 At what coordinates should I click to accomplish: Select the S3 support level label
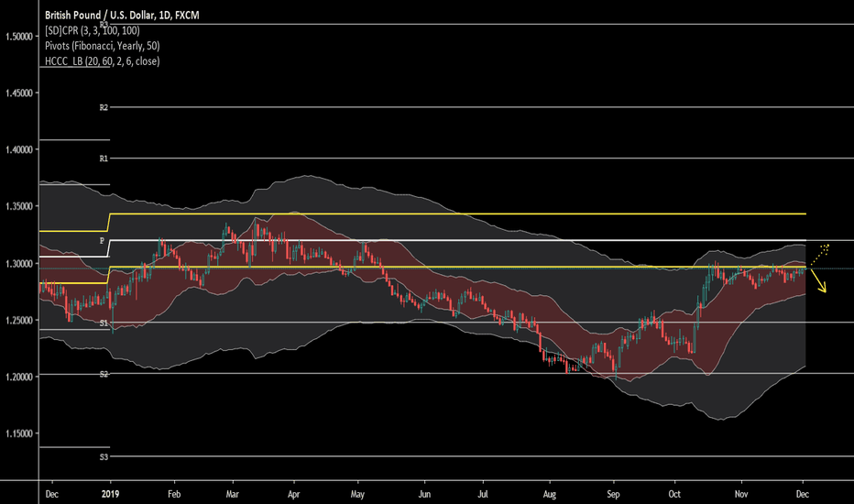pyautogui.click(x=104, y=456)
